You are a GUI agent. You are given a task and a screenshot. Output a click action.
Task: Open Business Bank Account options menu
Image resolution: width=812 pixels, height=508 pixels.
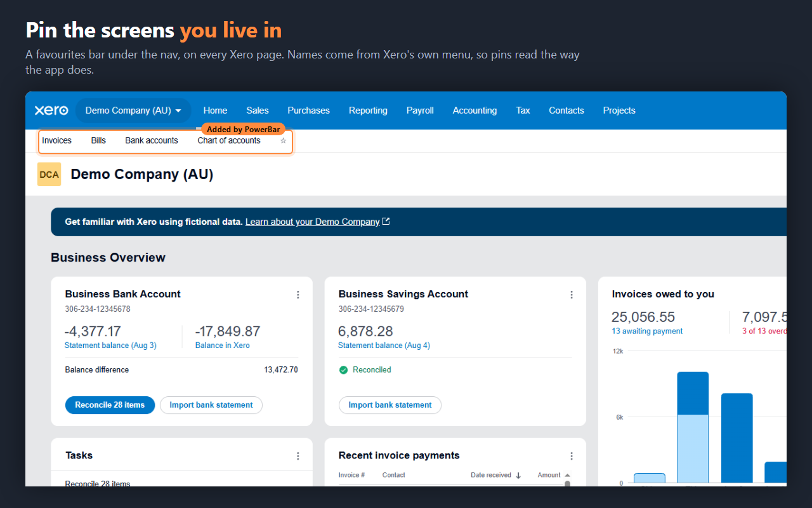click(x=298, y=295)
